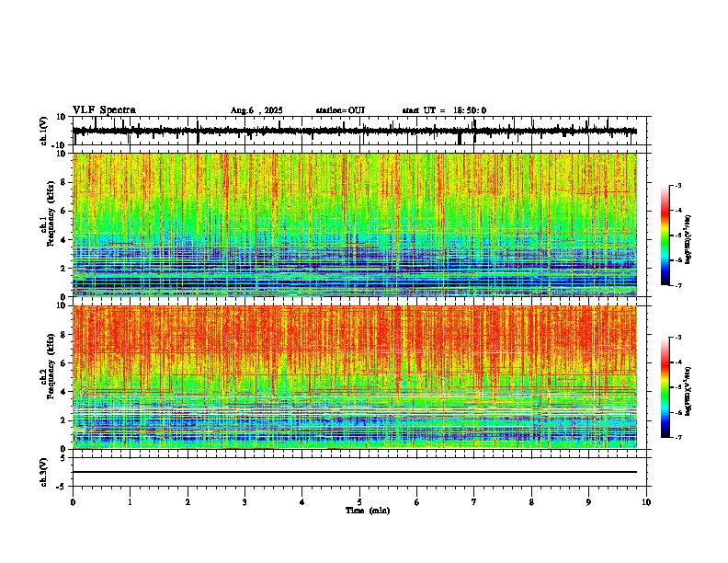Viewport: 728px width, 563px height.
Task: Click time axis tick label "7"
Action: point(474,502)
